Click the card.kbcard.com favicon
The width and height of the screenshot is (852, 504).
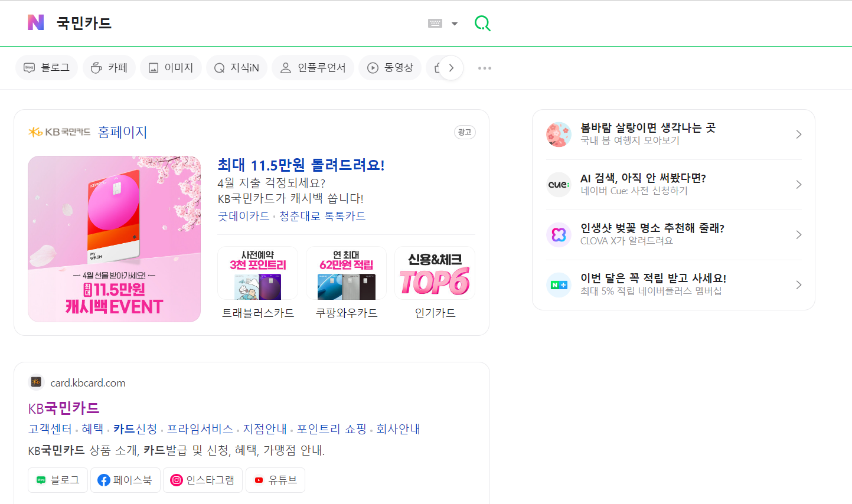(36, 382)
